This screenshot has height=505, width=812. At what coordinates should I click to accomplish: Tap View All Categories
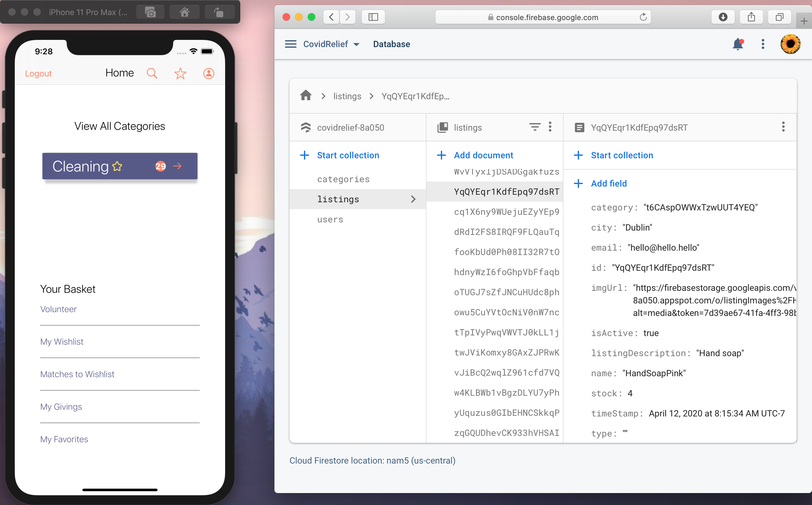120,126
